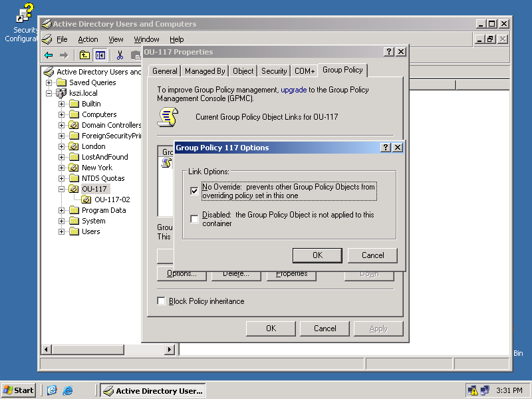Click the New York OU icon
The width and height of the screenshot is (532, 399).
[x=74, y=168]
